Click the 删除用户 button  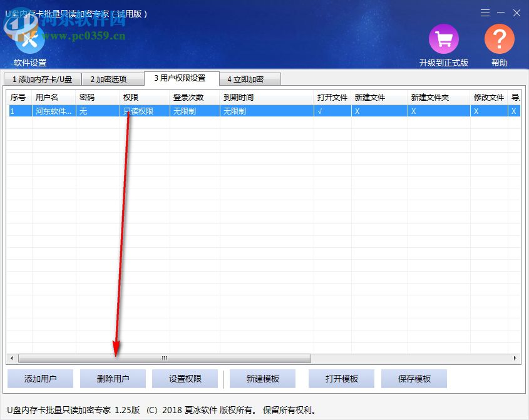[x=113, y=378]
